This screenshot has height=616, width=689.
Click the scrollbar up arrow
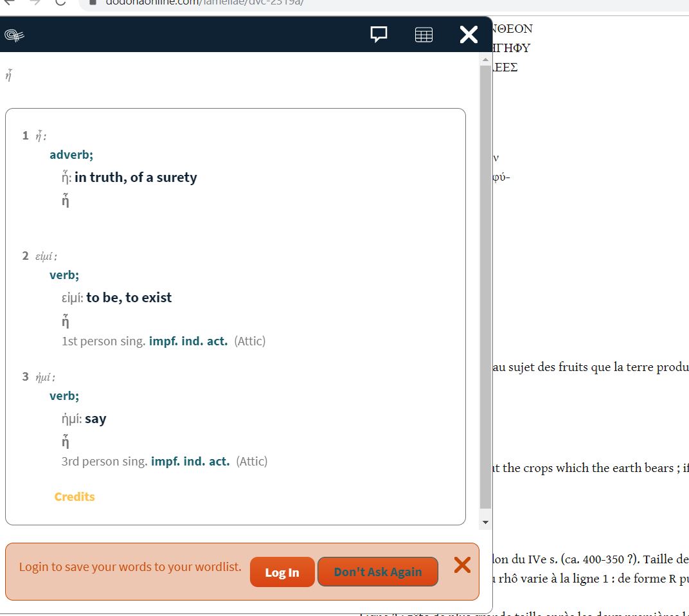pyautogui.click(x=485, y=59)
